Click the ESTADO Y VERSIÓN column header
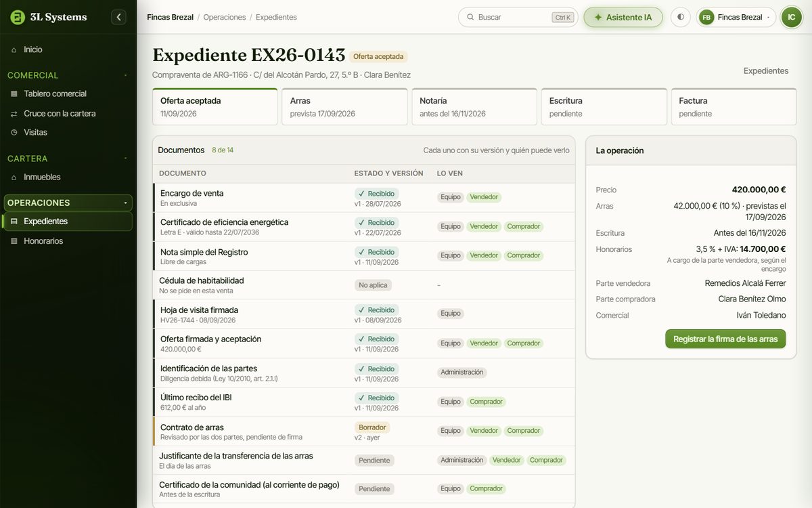This screenshot has height=508, width=812. click(x=388, y=173)
